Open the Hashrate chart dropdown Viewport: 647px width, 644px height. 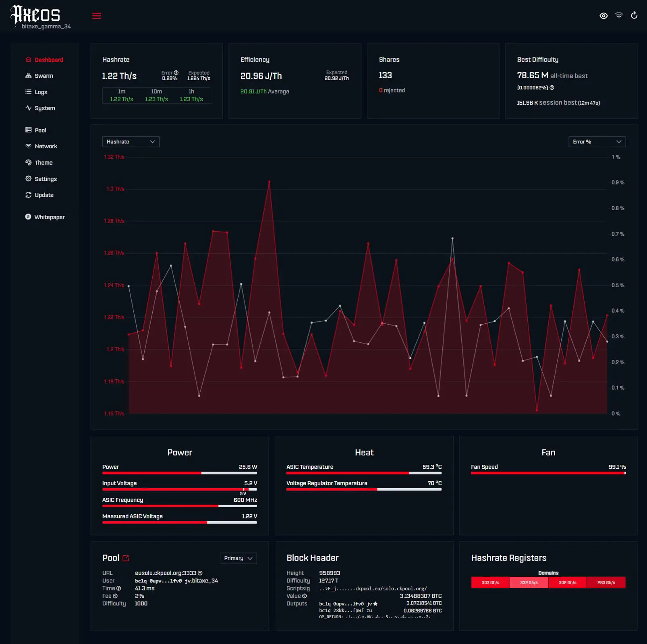131,142
